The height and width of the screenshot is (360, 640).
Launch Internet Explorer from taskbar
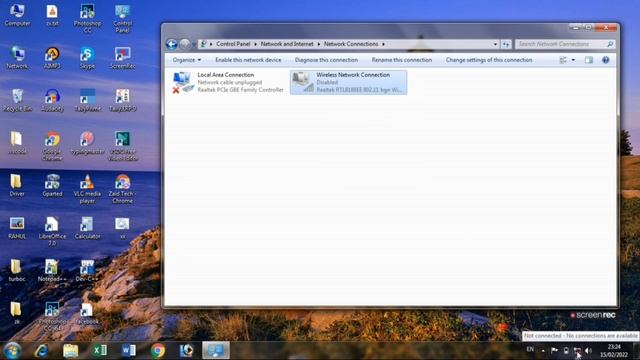point(41,351)
